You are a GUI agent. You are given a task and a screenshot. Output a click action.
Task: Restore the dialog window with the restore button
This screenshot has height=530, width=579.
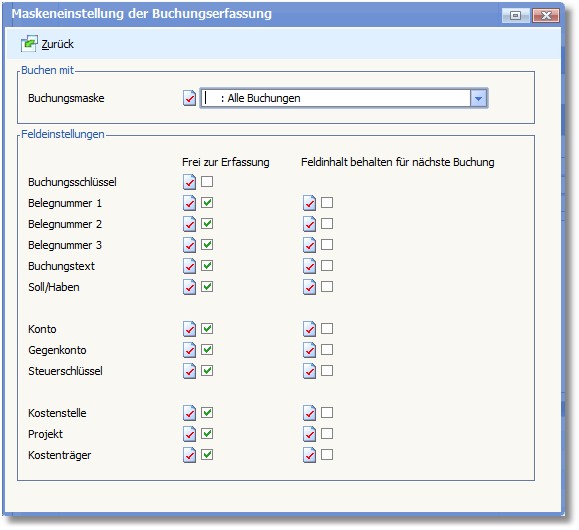click(515, 16)
